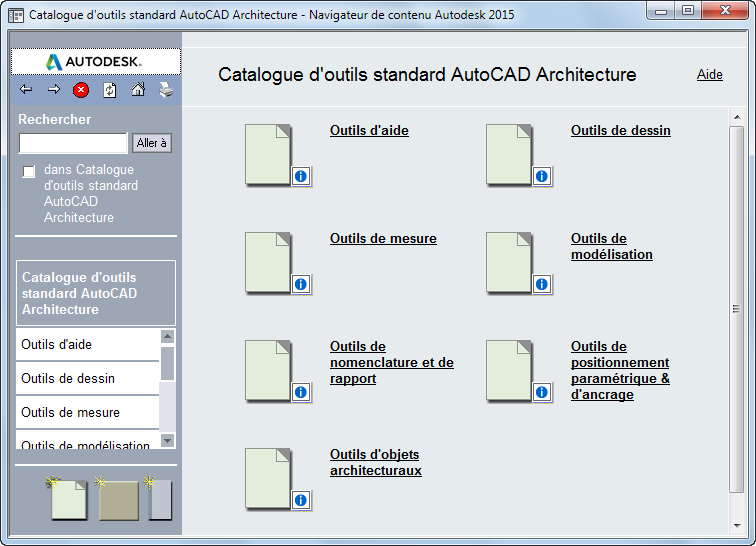
Task: Click the Forward arrow navigation icon
Action: coord(54,89)
